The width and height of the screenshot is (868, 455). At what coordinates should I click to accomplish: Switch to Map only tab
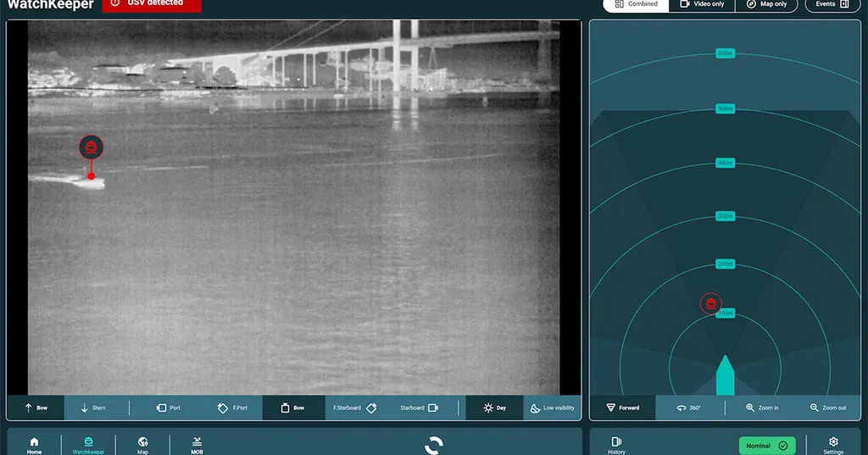(x=766, y=4)
